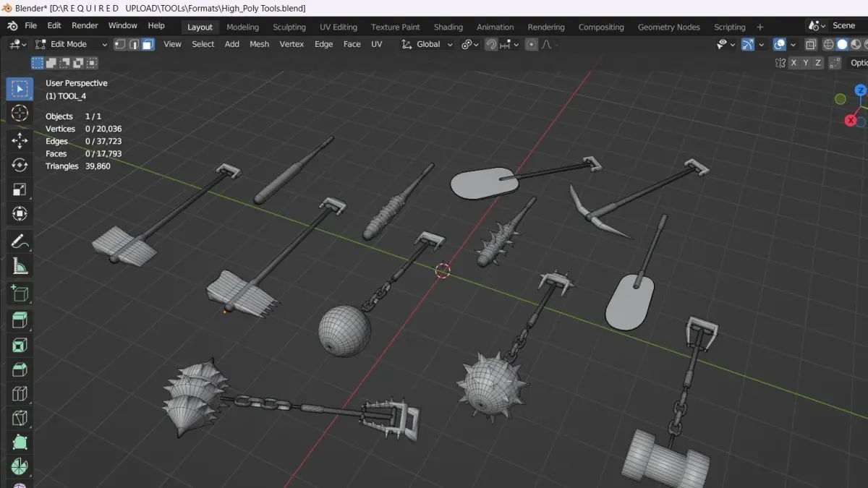This screenshot has height=488, width=868.
Task: Add a new workspace with plus button
Action: [x=759, y=27]
